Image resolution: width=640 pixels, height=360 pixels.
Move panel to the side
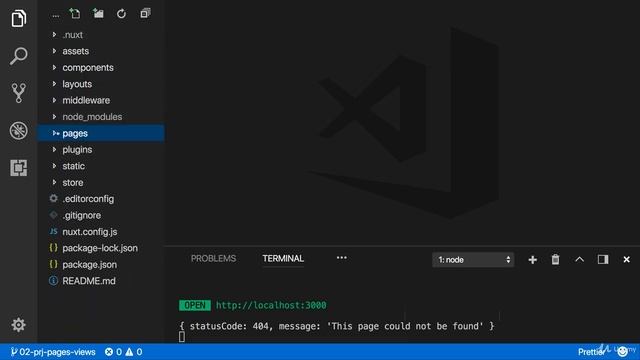point(603,260)
